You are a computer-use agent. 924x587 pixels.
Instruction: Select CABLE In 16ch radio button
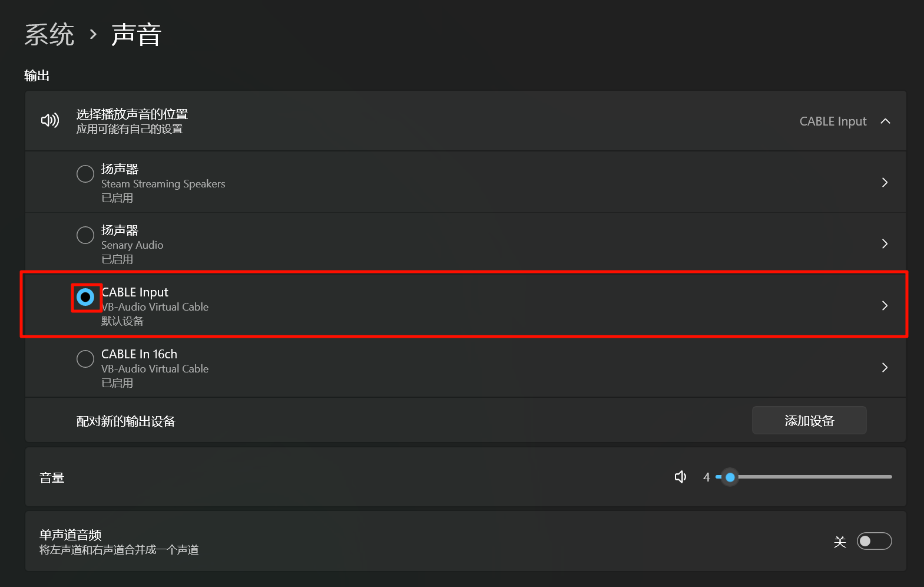(x=85, y=359)
